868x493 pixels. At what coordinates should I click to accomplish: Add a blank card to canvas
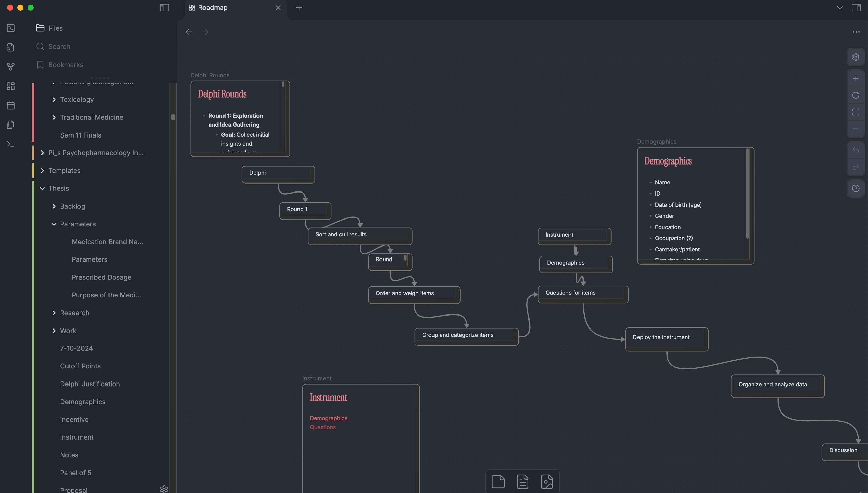(x=498, y=482)
